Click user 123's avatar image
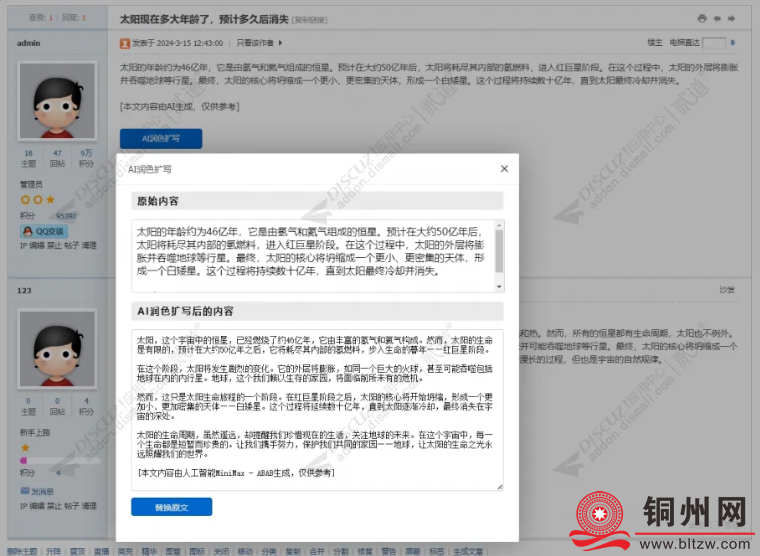The width and height of the screenshot is (760, 556). (x=57, y=349)
